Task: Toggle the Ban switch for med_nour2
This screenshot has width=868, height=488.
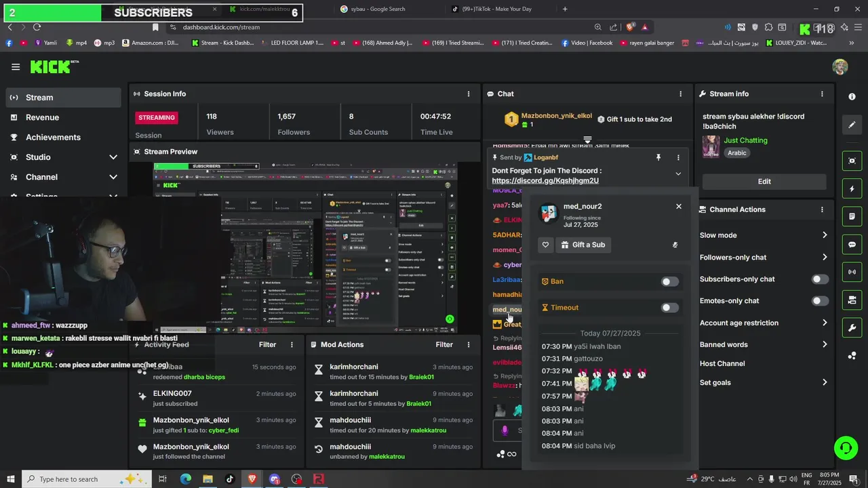Action: coord(669,281)
